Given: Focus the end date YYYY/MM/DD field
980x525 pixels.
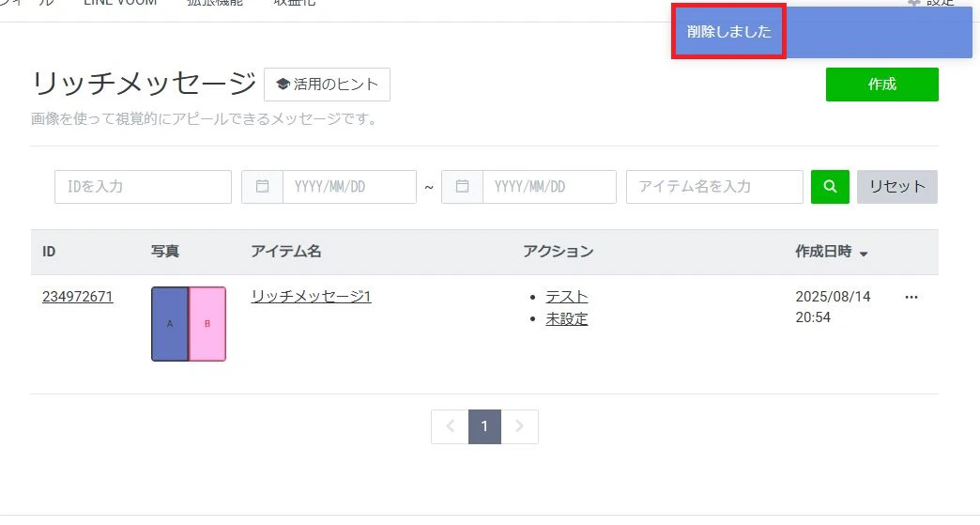Looking at the screenshot, I should pyautogui.click(x=549, y=187).
